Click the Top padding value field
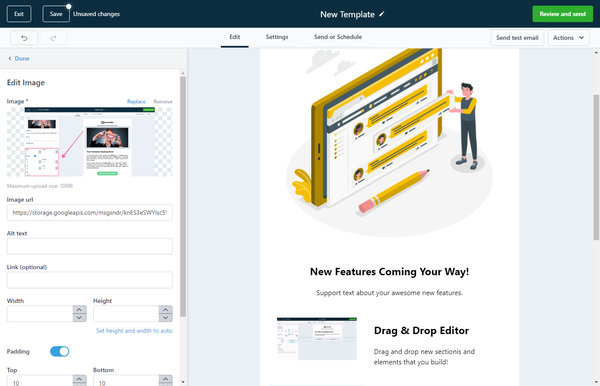The height and width of the screenshot is (386, 600). (x=40, y=381)
